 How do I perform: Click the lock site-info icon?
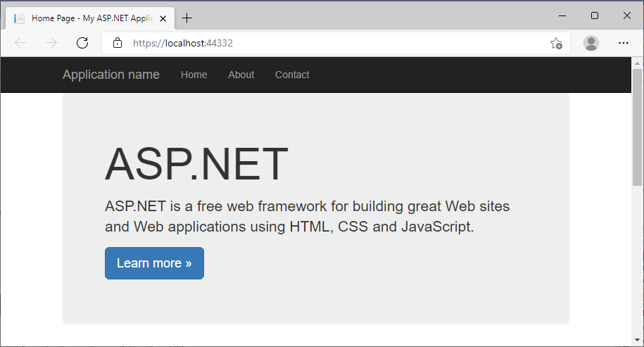point(118,43)
